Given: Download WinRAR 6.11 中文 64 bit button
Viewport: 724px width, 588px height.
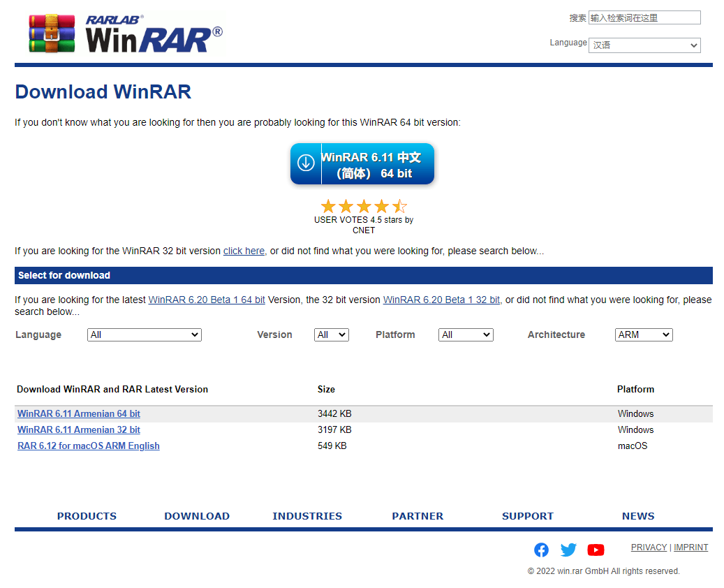Looking at the screenshot, I should coord(362,164).
